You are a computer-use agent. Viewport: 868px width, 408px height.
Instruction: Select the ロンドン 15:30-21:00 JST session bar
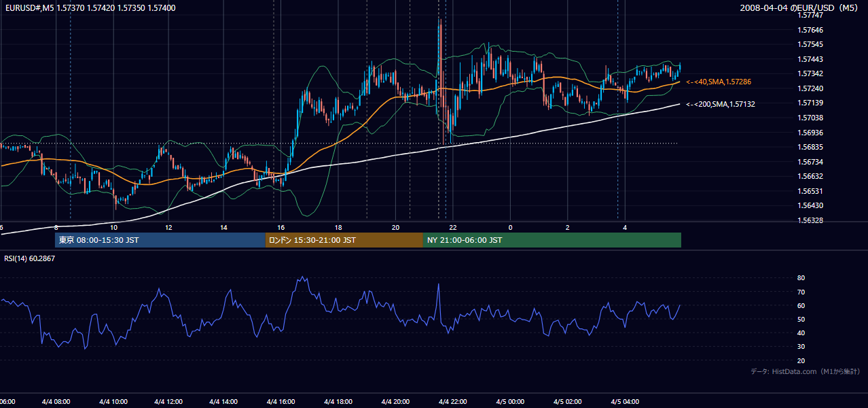344,240
